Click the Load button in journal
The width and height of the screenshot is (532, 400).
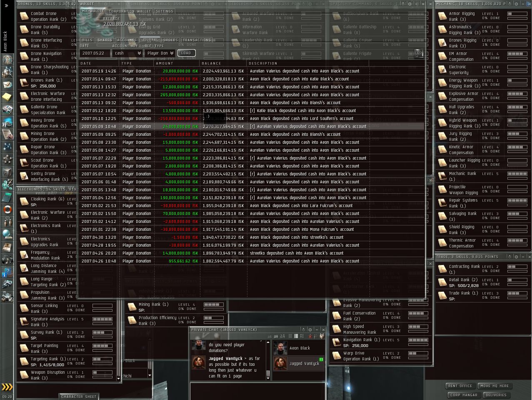pos(186,53)
